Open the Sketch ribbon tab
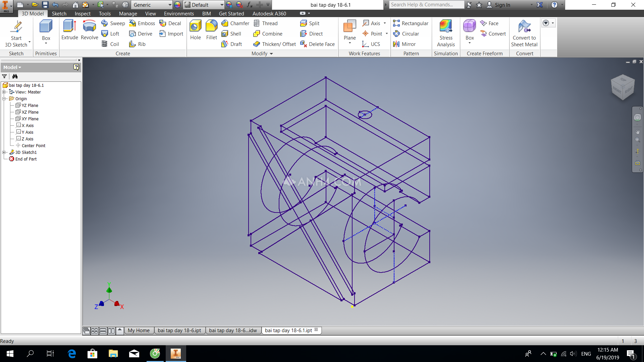Viewport: 644px width, 362px height. (59, 13)
